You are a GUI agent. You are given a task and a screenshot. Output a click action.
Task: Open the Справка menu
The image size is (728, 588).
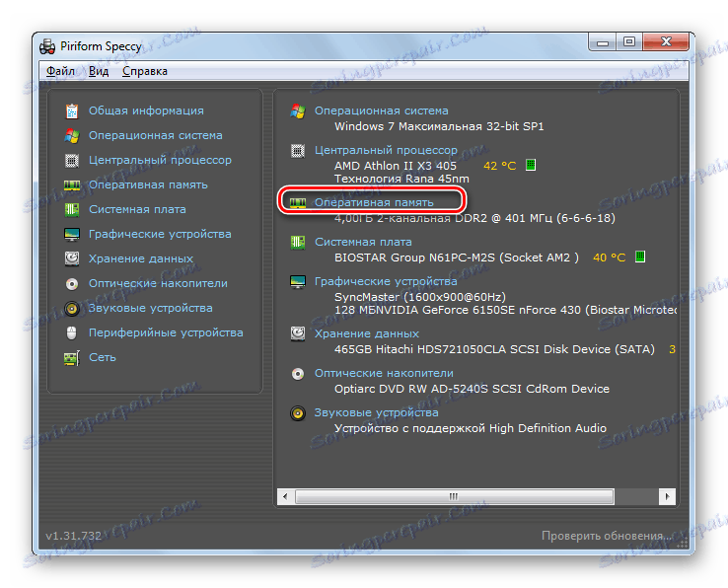(145, 71)
